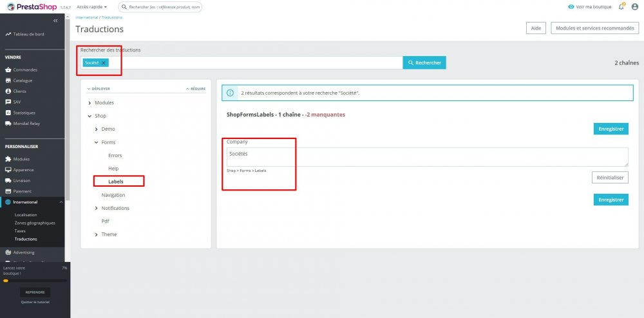Collapse the sidebar with double-chevron icon
The height and width of the screenshot is (318, 644).
56,21
